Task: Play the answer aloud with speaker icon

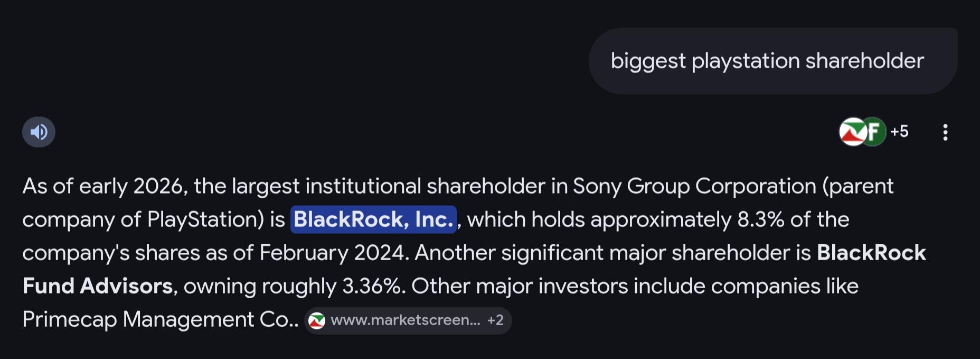Action: coord(39,132)
